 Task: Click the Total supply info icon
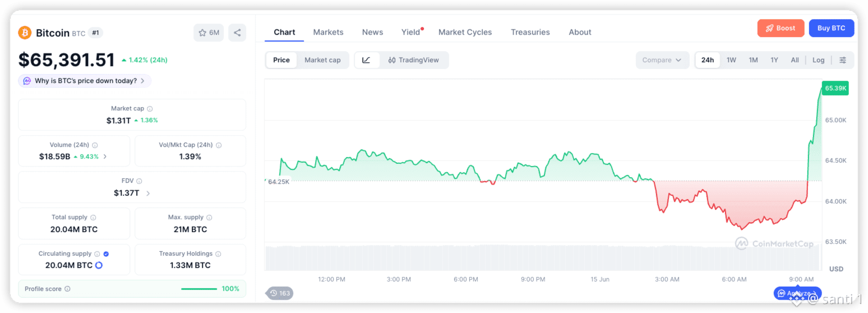93,218
